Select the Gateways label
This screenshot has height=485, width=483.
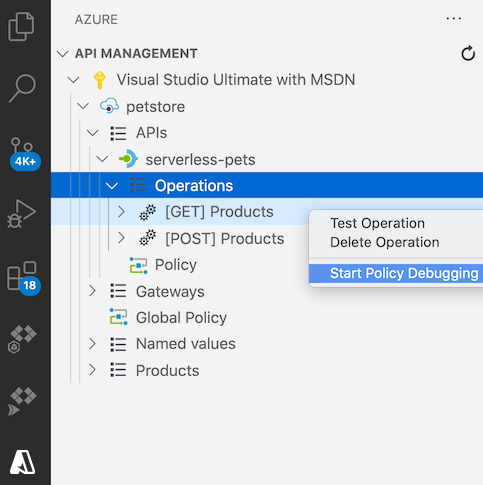[x=170, y=292]
